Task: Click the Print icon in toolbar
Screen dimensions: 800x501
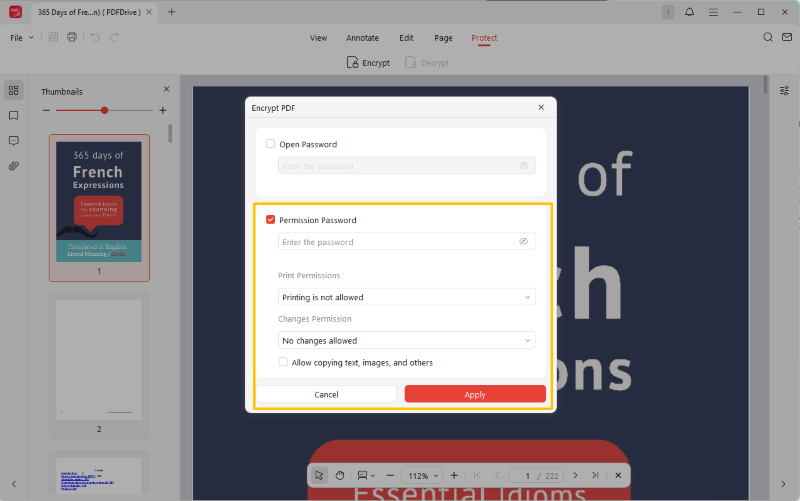Action: click(x=72, y=37)
